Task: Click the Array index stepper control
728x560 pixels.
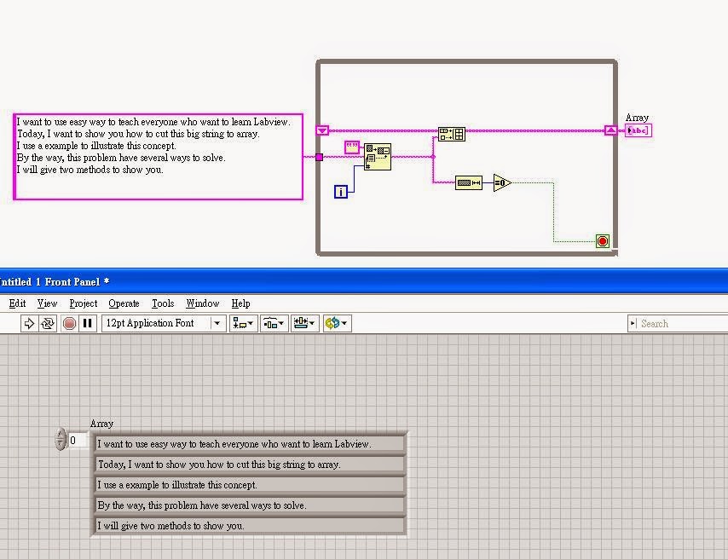Action: point(61,439)
